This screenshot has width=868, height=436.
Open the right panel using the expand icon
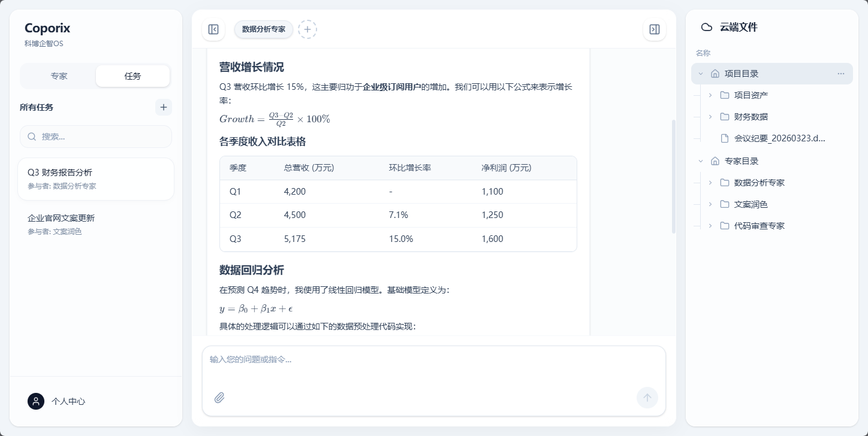654,29
